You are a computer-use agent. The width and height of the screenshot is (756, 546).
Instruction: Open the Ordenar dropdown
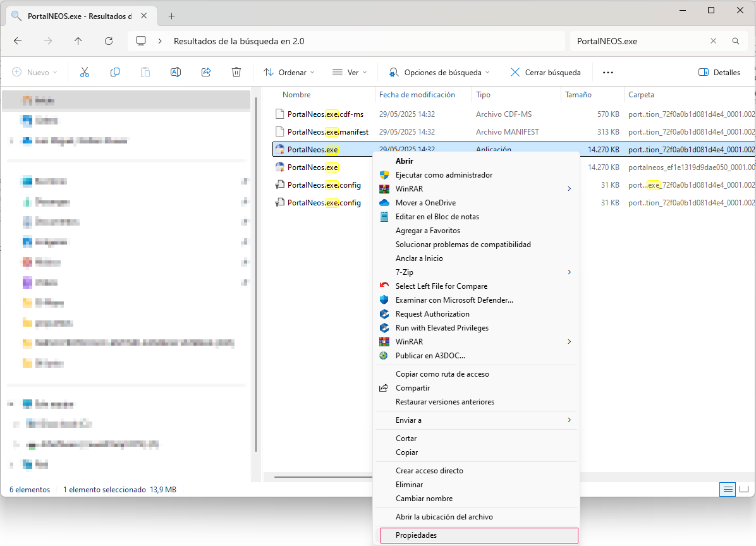coord(289,72)
